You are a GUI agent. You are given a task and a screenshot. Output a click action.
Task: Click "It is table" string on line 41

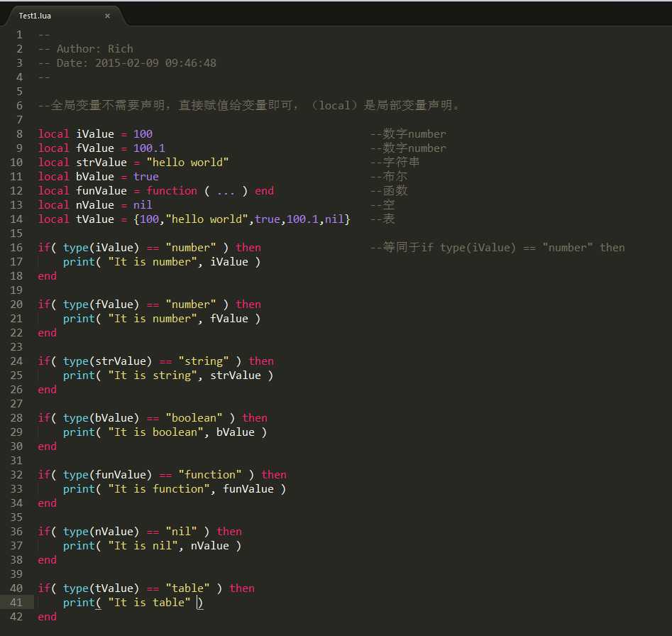click(x=149, y=603)
